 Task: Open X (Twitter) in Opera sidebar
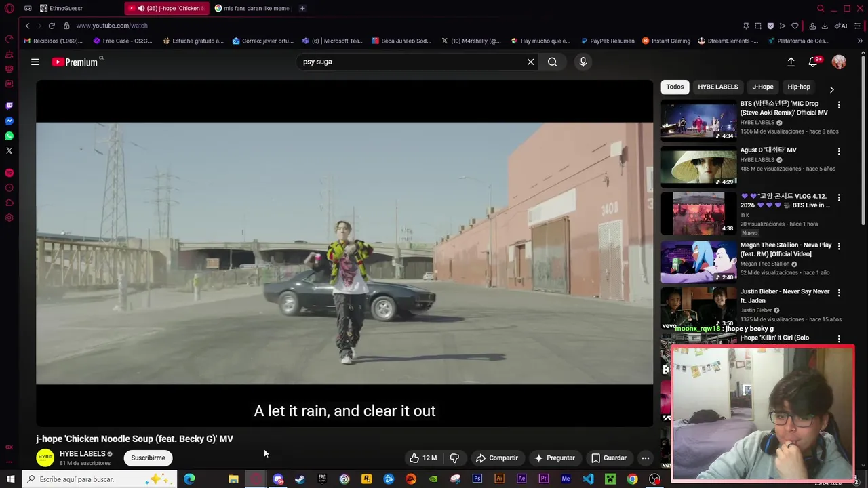pyautogui.click(x=9, y=150)
